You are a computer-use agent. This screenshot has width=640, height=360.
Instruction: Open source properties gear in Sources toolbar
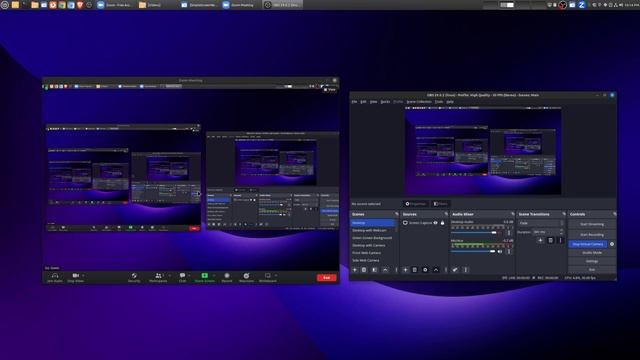coord(425,270)
